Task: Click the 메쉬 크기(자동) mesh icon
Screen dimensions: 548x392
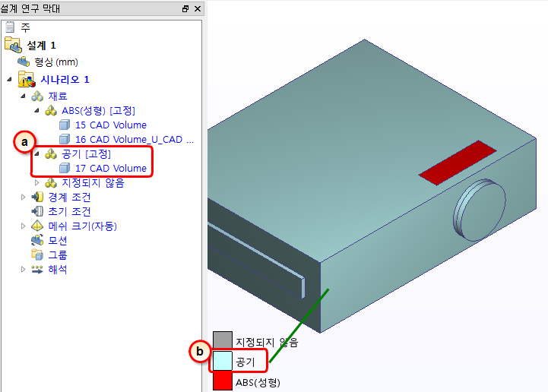Action: (x=37, y=226)
